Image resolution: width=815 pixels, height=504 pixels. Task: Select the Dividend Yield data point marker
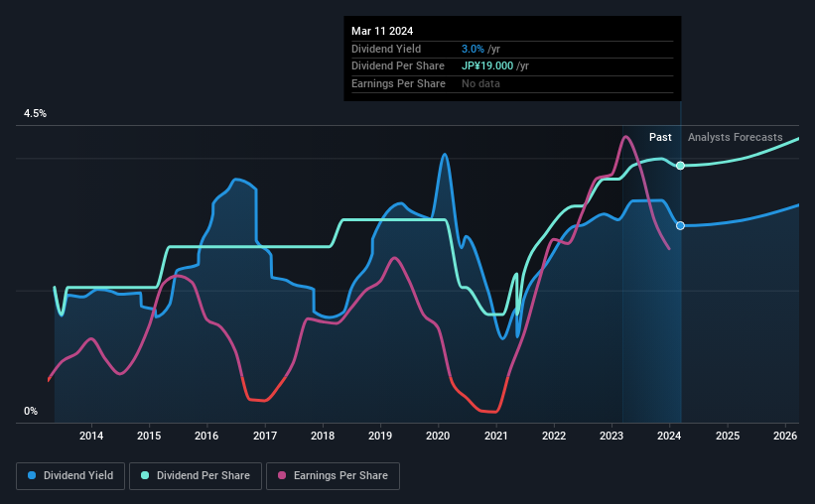(x=680, y=225)
